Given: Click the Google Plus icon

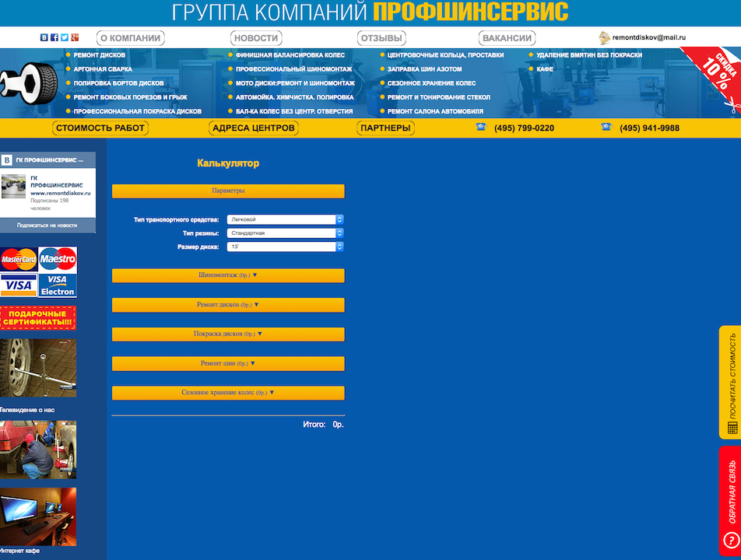Looking at the screenshot, I should point(75,37).
